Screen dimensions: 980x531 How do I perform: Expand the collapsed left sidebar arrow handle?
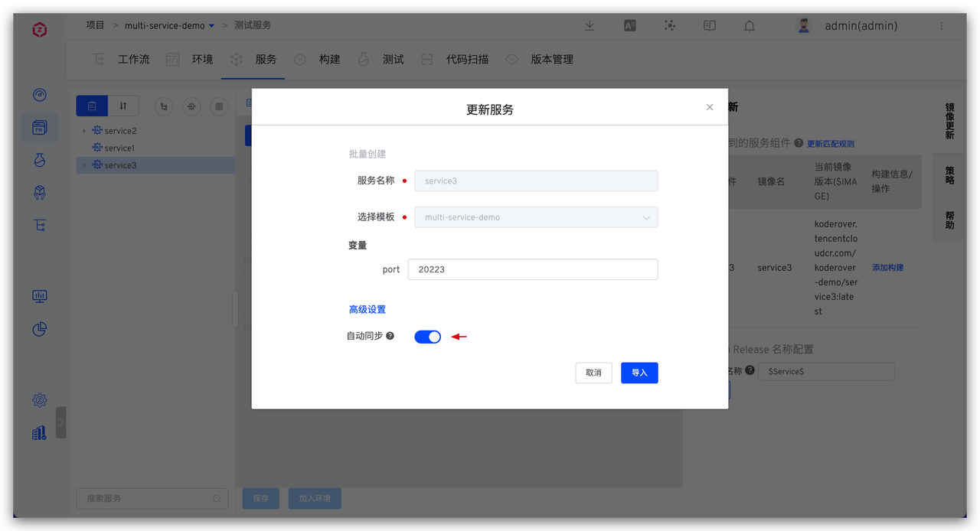61,422
